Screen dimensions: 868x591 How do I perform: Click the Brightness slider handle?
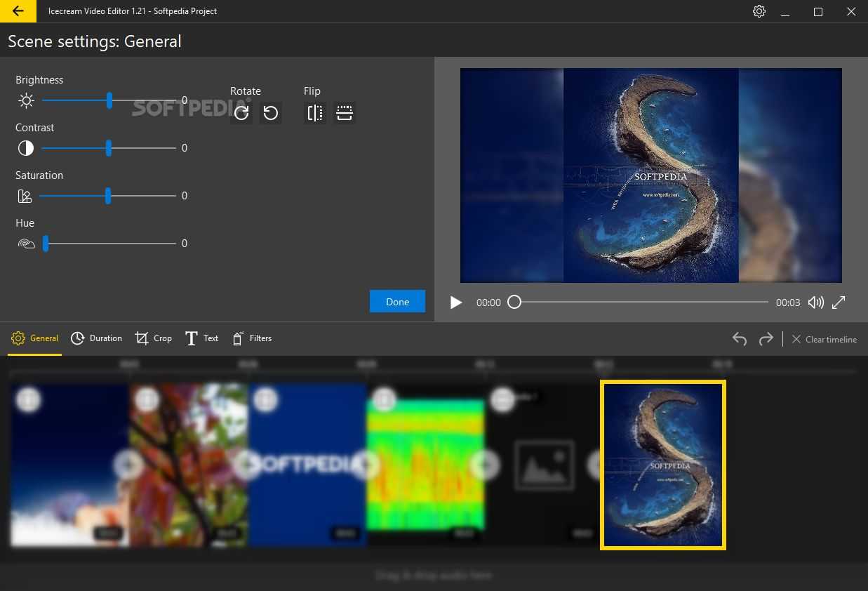[109, 100]
